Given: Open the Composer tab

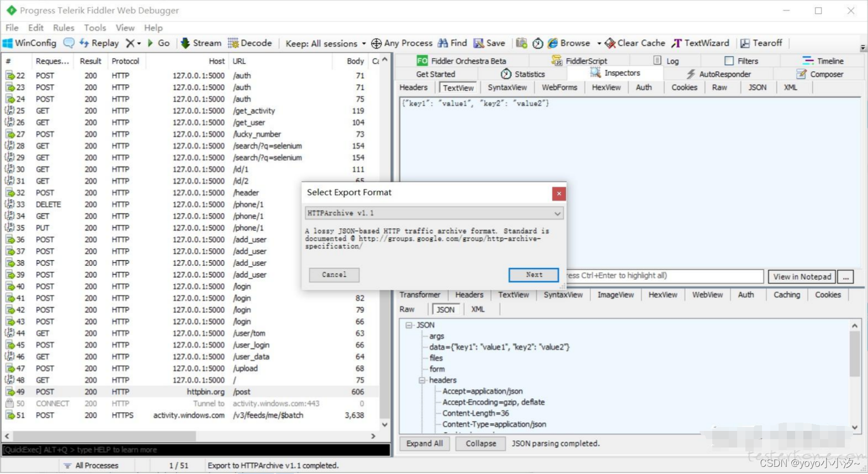Looking at the screenshot, I should (x=820, y=74).
